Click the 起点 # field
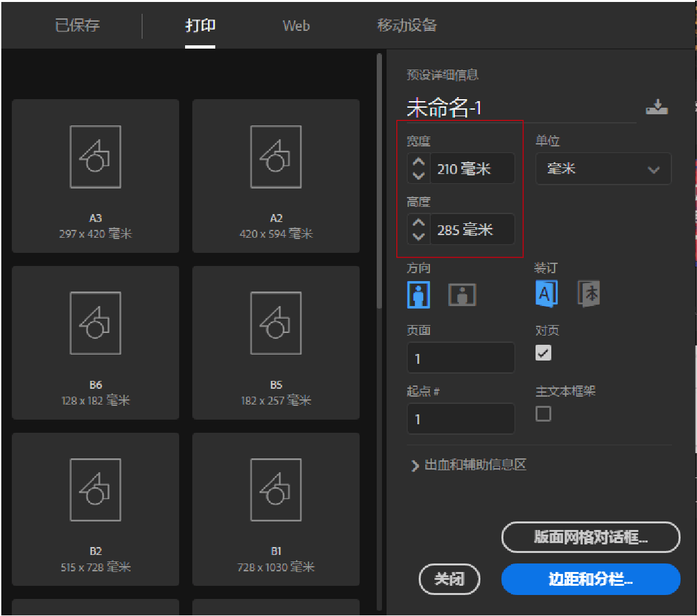This screenshot has width=697, height=616. point(461,418)
